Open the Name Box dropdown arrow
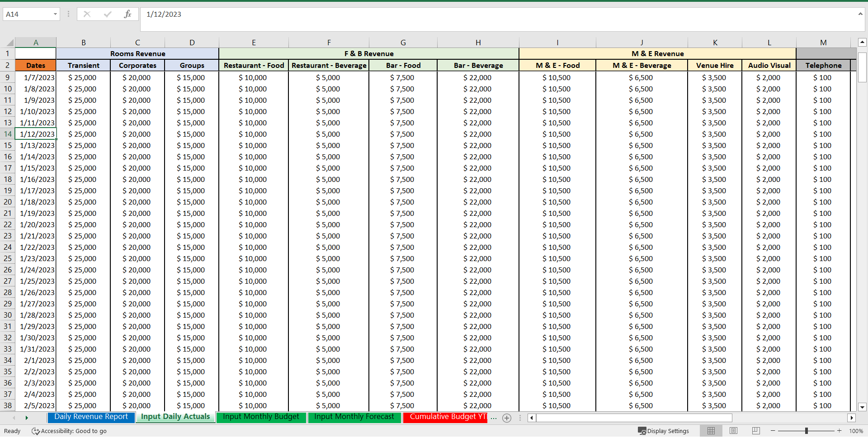Viewport: 868px width, 438px height. click(55, 14)
